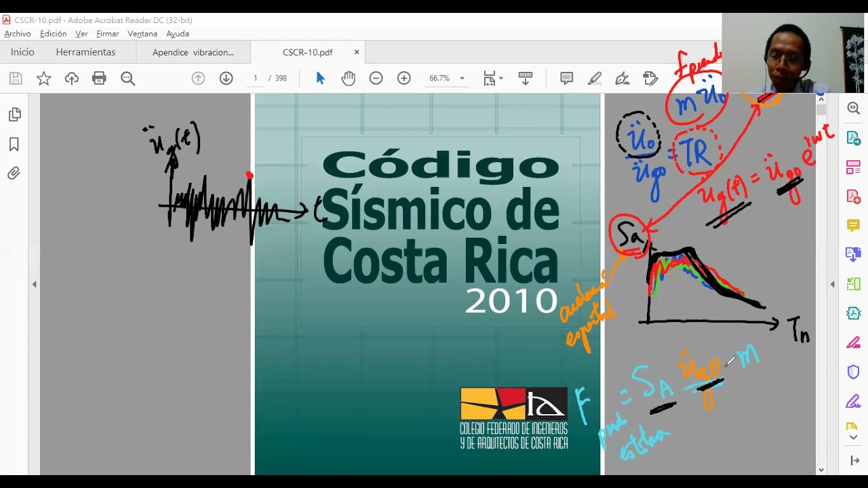
Task: Expand tools pane with arrow at bottom
Action: click(854, 461)
